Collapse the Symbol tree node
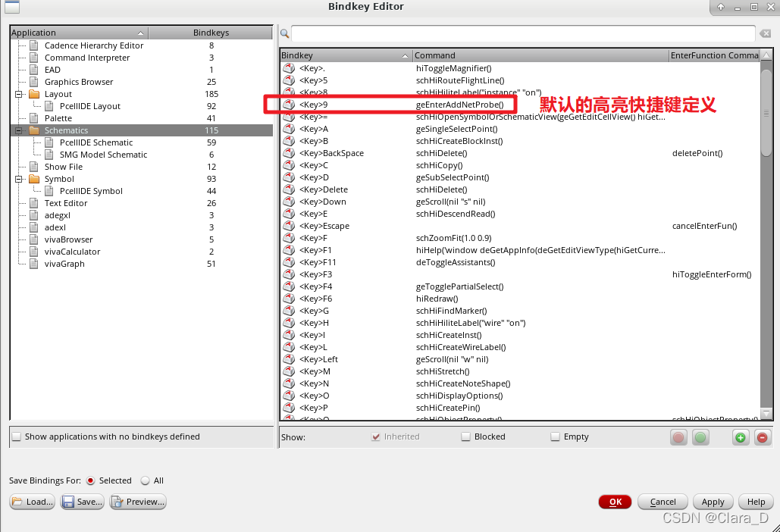This screenshot has height=532, width=780. (x=17, y=179)
